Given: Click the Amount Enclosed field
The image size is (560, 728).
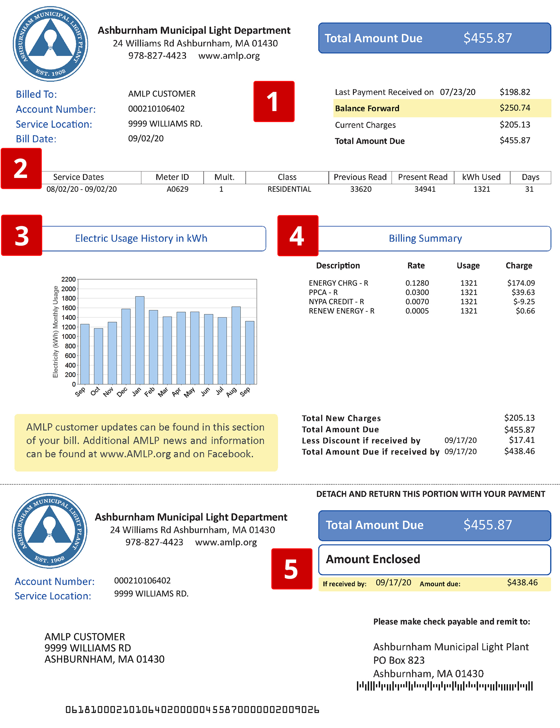Looking at the screenshot, I should pyautogui.click(x=434, y=560).
